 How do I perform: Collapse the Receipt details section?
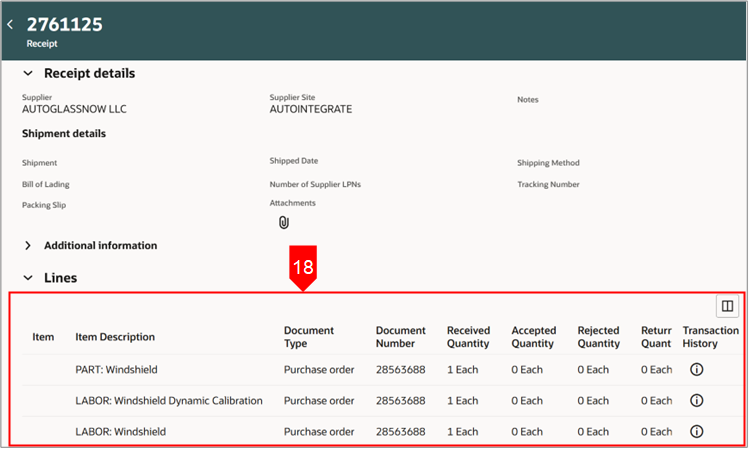pos(28,74)
